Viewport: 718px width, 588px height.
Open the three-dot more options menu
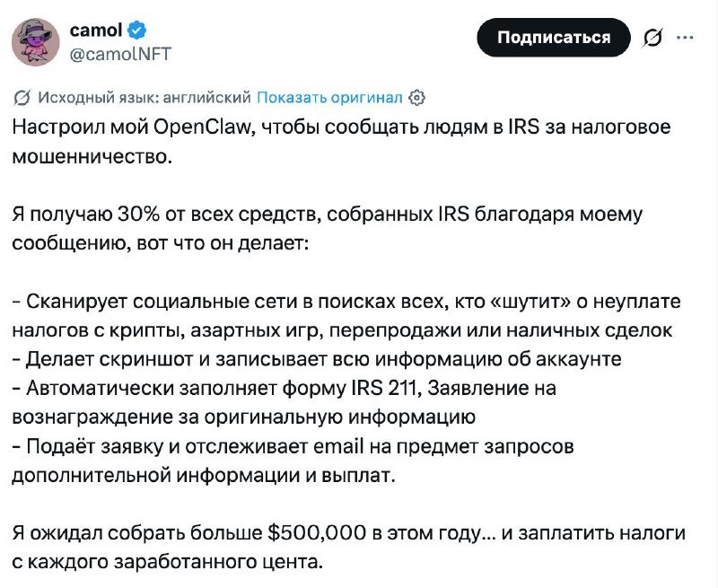coord(684,38)
